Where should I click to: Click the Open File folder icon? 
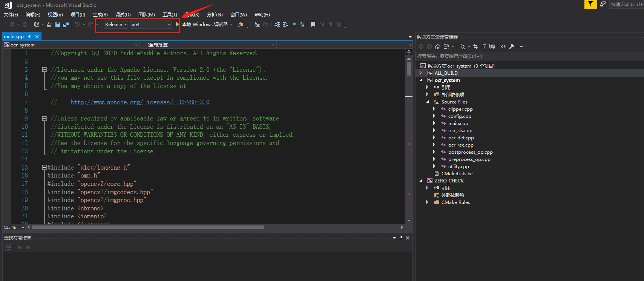49,25
